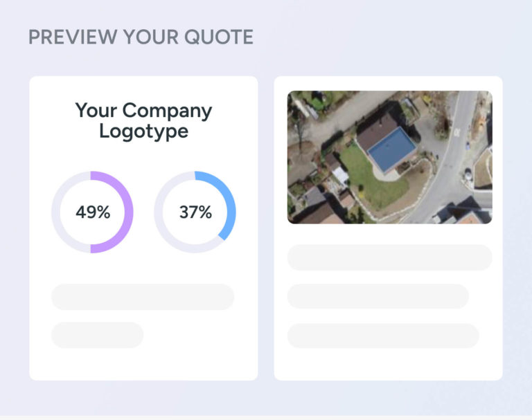Click the "PREVIEW YOUR QUOTE" heading
This screenshot has height=420, width=532.
[141, 37]
